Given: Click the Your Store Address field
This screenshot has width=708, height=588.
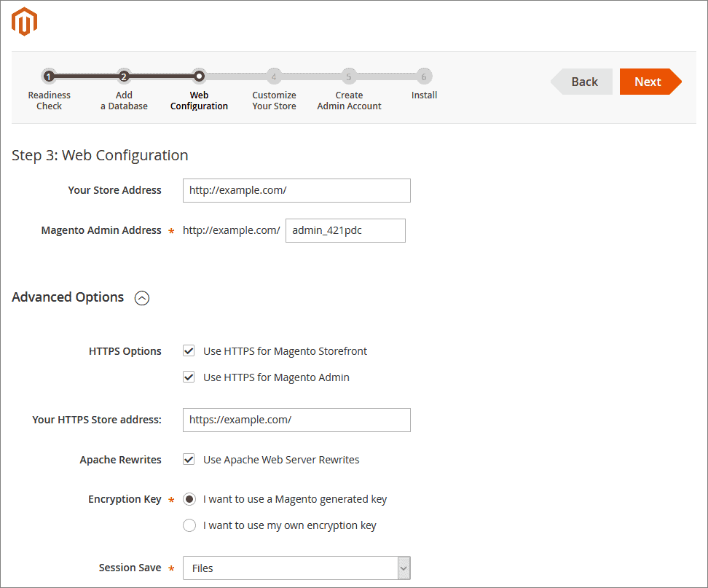Looking at the screenshot, I should [296, 191].
